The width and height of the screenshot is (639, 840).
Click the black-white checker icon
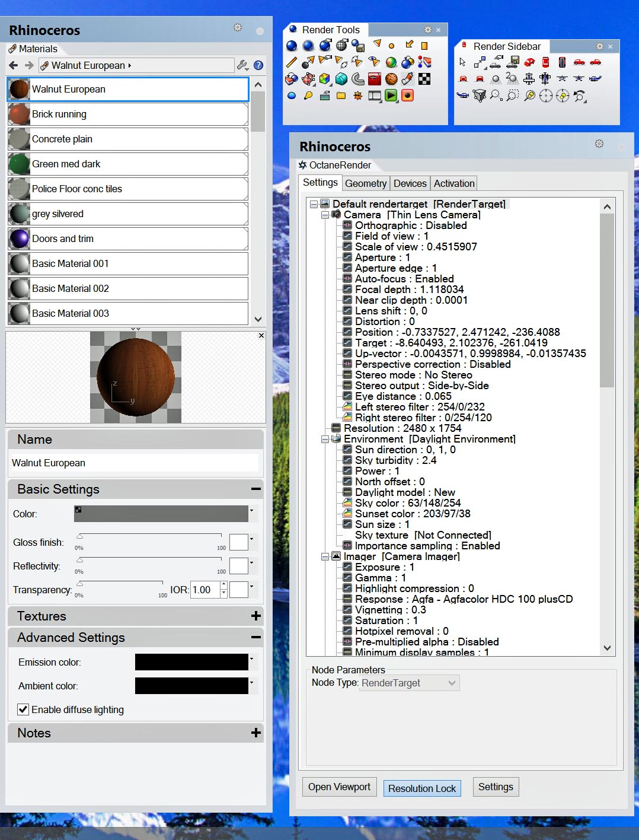pos(424,78)
